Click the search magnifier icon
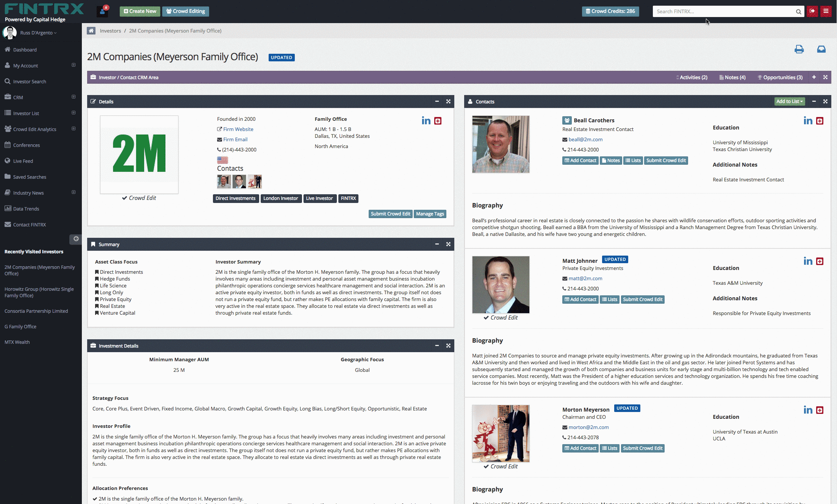The image size is (837, 504). tap(798, 11)
